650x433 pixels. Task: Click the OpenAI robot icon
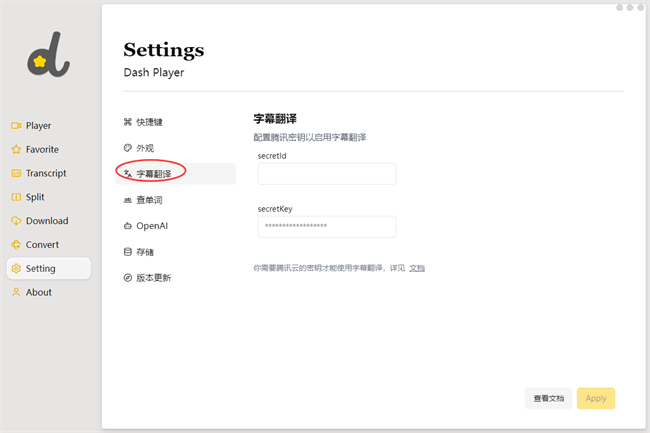point(128,226)
